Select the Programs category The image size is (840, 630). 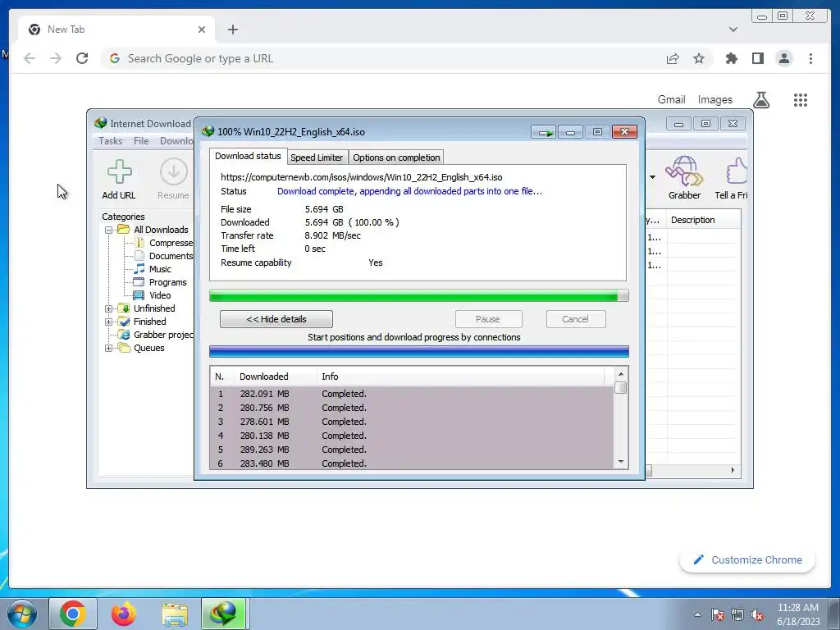pos(160,282)
